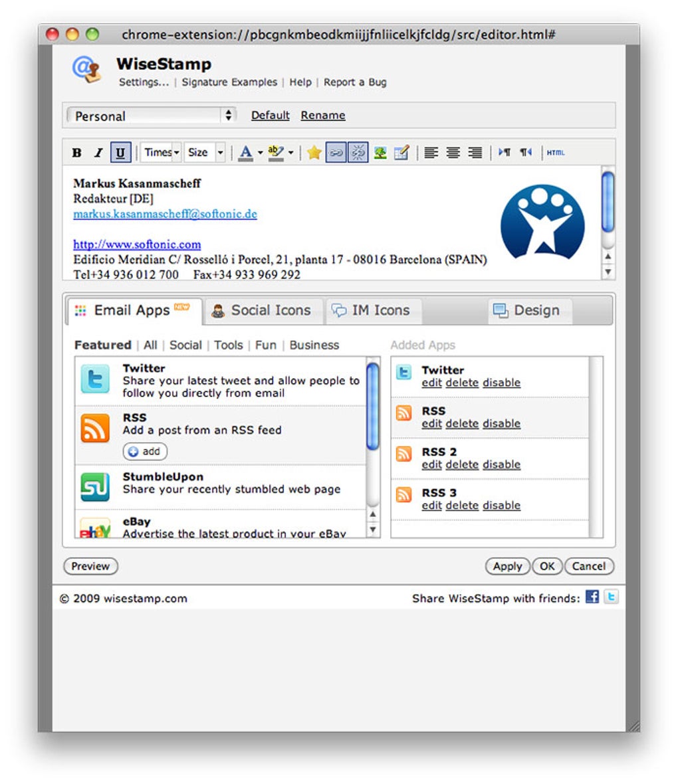
Task: Open the font Size dropdown
Action: point(204,152)
